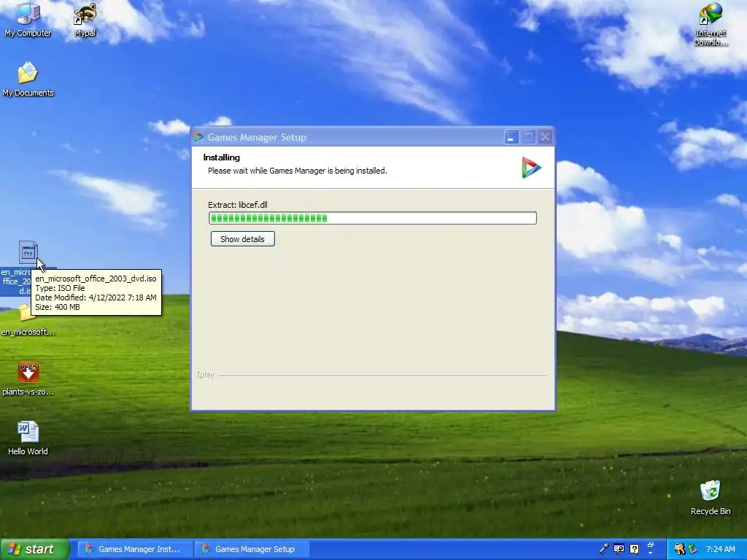Click the disabled maximize button of Setup window

click(x=528, y=137)
